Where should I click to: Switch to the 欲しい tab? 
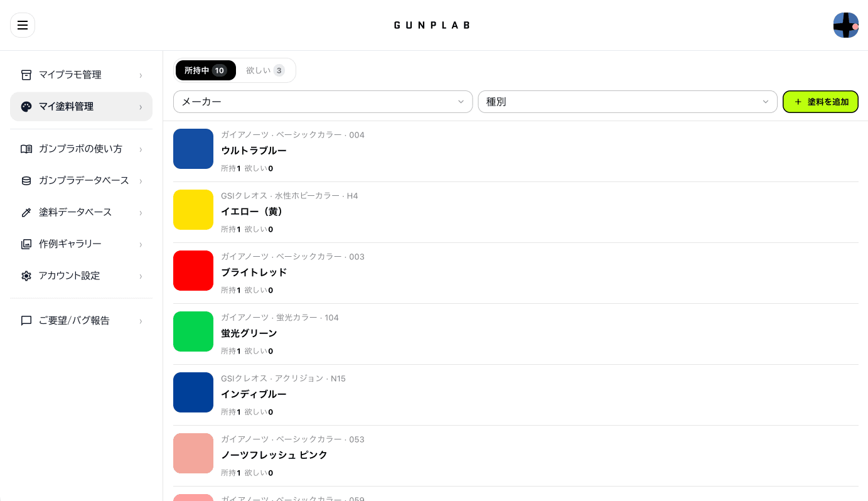(265, 70)
